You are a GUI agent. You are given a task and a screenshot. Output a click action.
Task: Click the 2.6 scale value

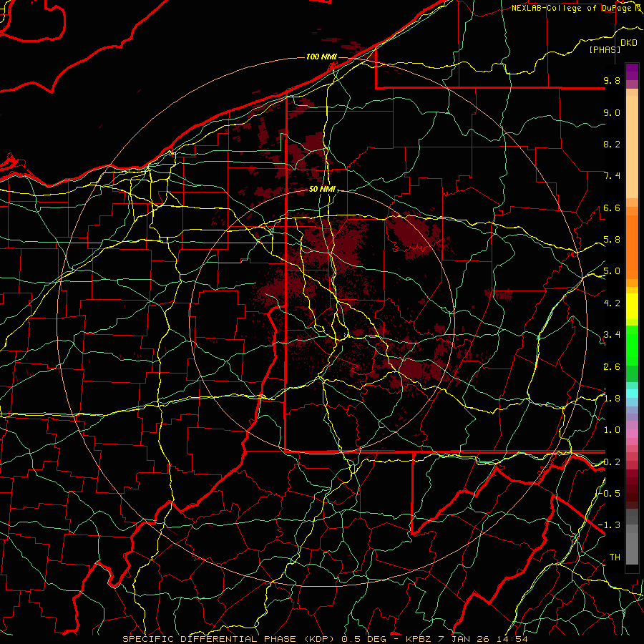[612, 366]
